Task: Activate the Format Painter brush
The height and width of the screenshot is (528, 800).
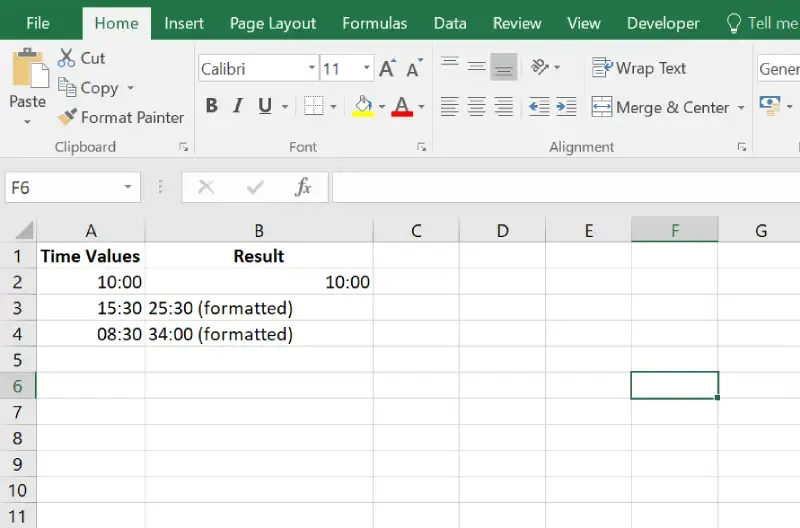Action: [121, 117]
